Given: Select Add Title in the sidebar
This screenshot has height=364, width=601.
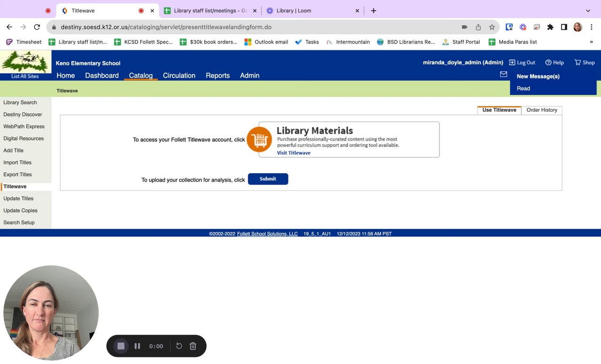Looking at the screenshot, I should point(13,151).
